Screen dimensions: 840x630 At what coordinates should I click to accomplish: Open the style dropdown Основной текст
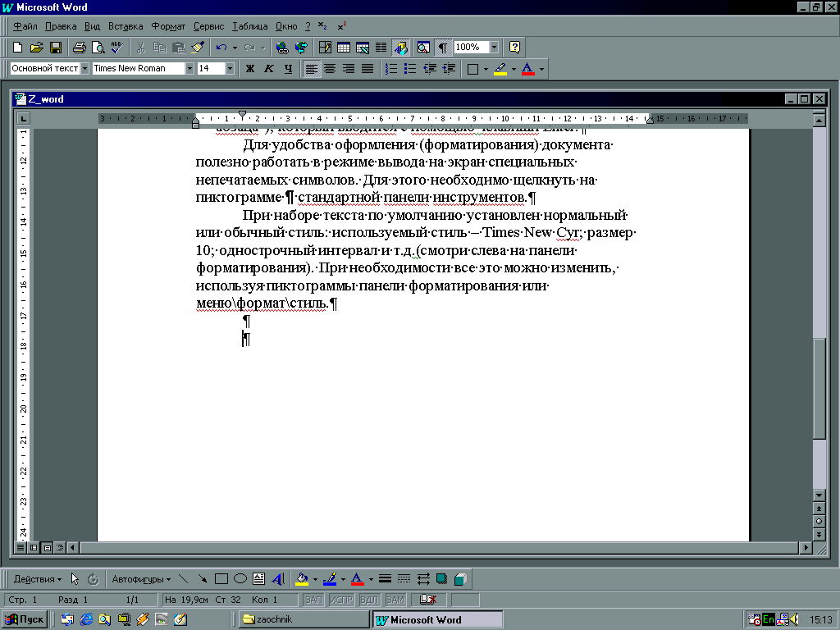pos(84,69)
